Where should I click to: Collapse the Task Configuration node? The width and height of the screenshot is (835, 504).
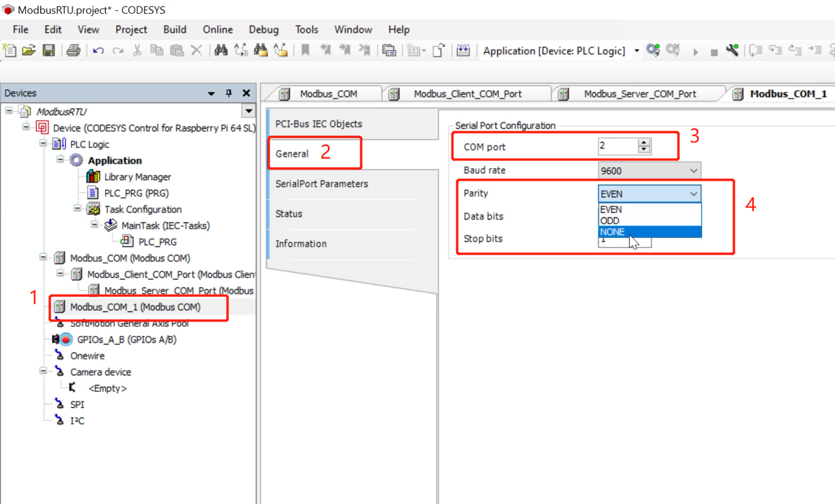[x=77, y=209]
